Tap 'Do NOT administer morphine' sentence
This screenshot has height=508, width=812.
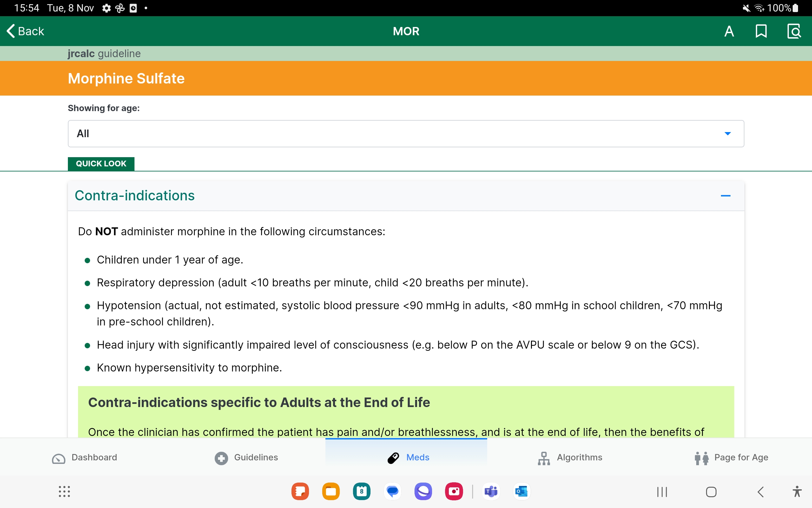tap(232, 231)
